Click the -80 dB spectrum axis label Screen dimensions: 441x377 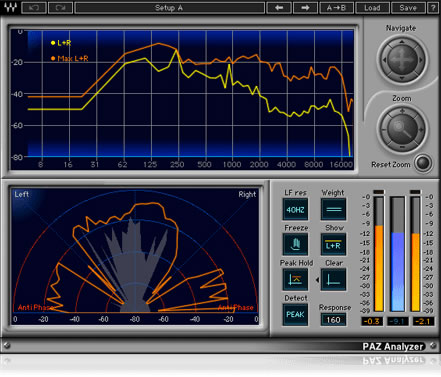pyautogui.click(x=18, y=157)
